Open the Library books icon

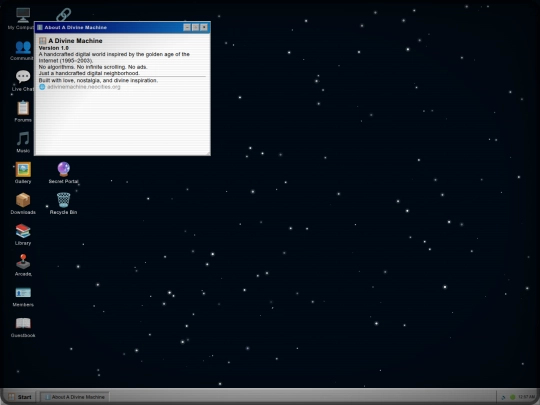pyautogui.click(x=23, y=235)
